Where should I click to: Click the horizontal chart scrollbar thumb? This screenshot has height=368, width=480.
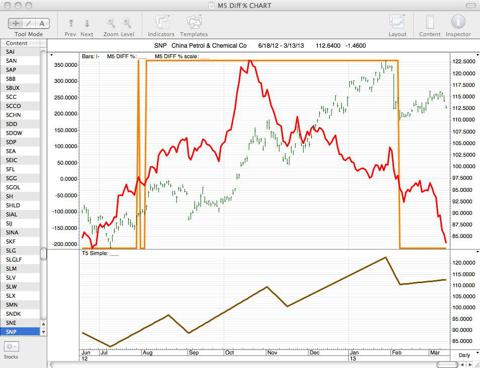[x=447, y=364]
